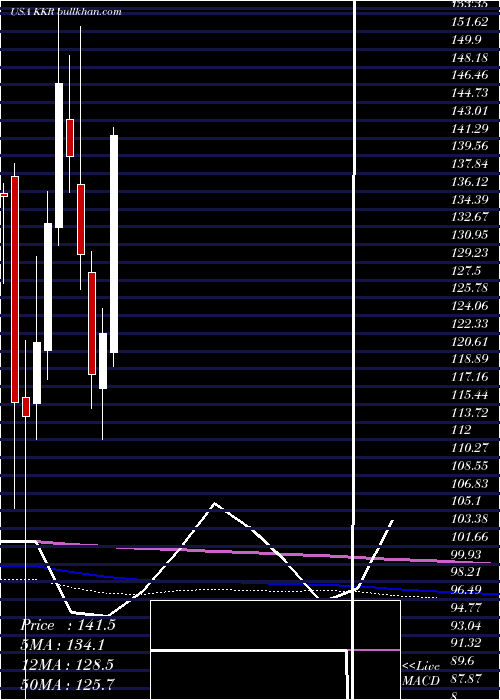Click the price label 132.67
This screenshot has width=500, height=700.
469,217
